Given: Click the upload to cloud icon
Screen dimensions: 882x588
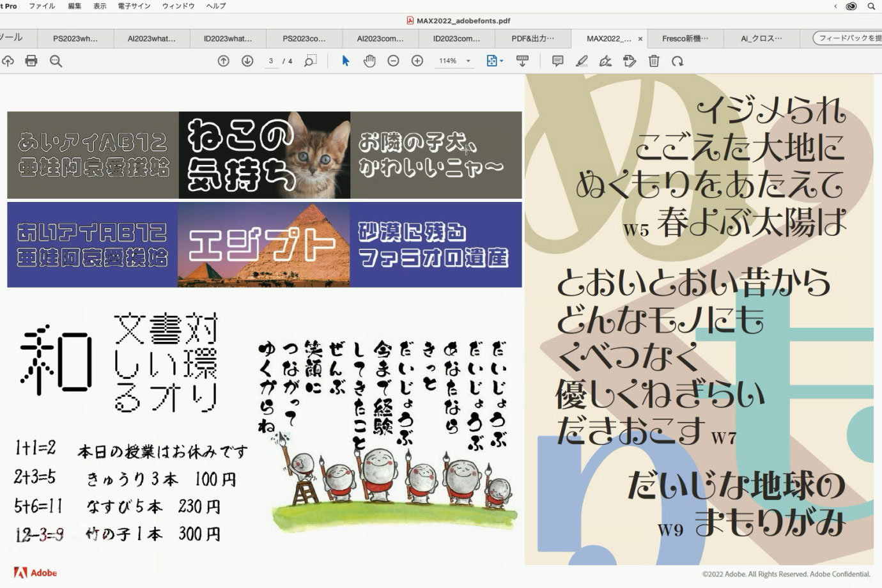Looking at the screenshot, I should pyautogui.click(x=7, y=61).
